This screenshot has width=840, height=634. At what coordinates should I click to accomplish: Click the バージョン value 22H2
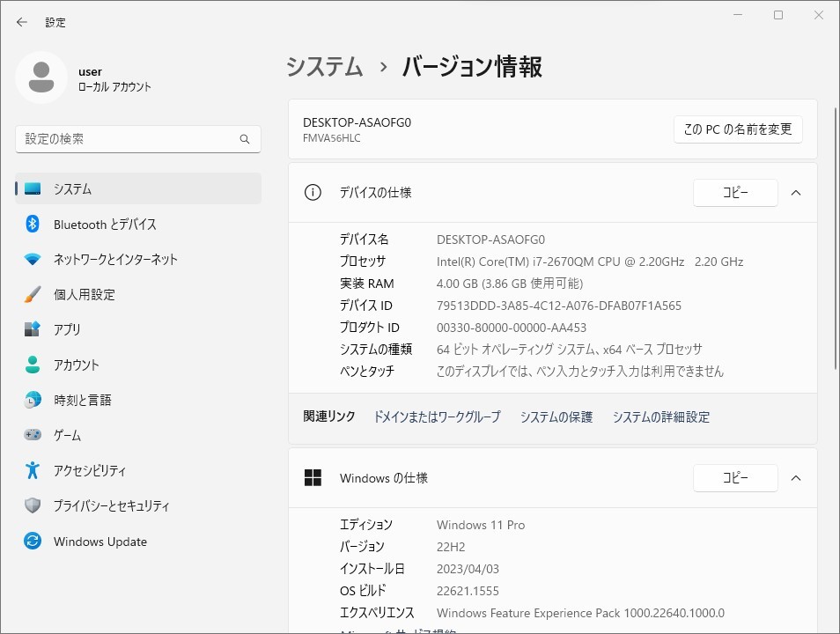click(451, 547)
